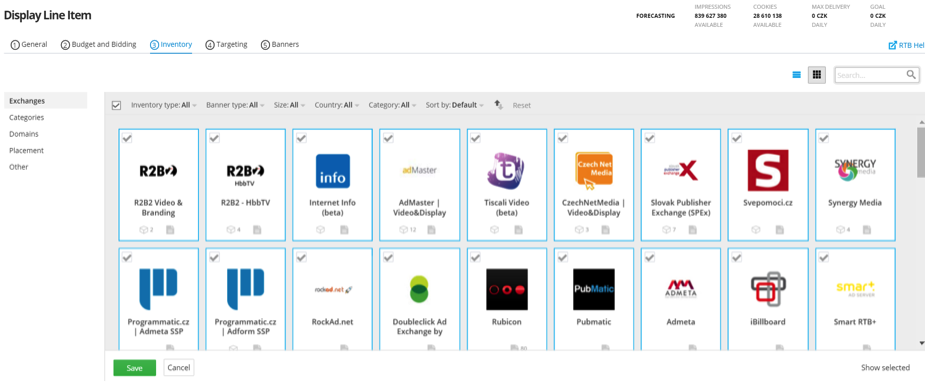
Task: Go to General tab
Action: 29,44
